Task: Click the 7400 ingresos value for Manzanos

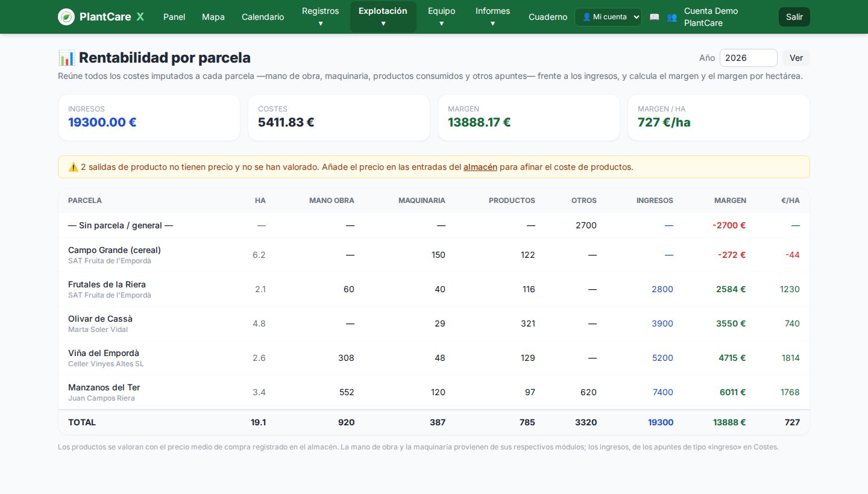Action: pyautogui.click(x=662, y=392)
